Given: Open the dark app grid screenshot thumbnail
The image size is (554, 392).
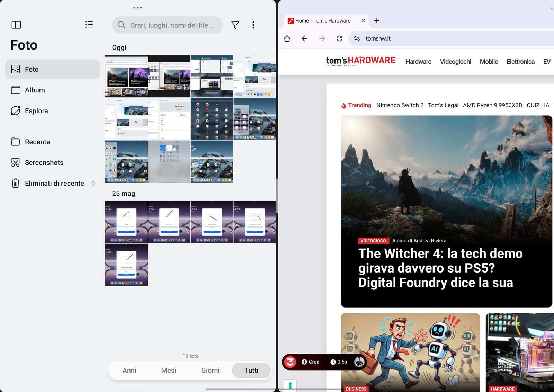Looking at the screenshot, I should (x=212, y=119).
